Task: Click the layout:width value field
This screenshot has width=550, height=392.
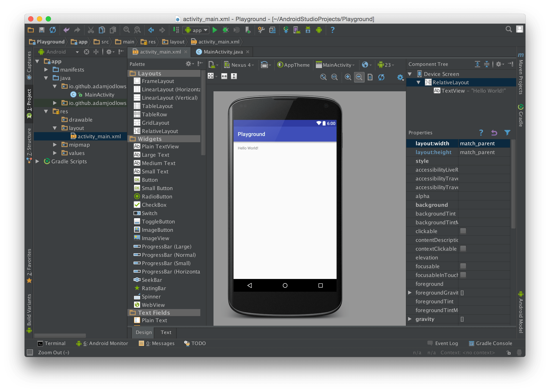Action: 484,143
